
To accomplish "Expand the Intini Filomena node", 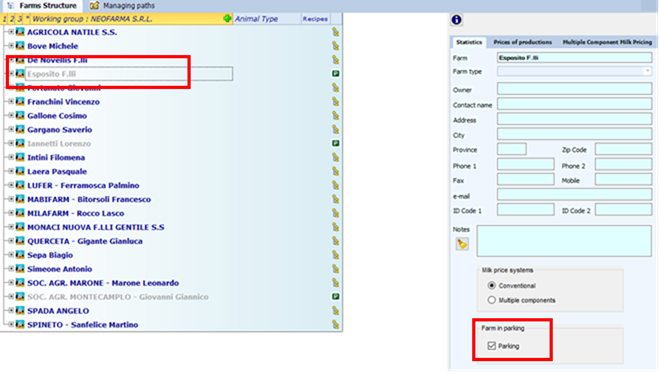I will 11,157.
